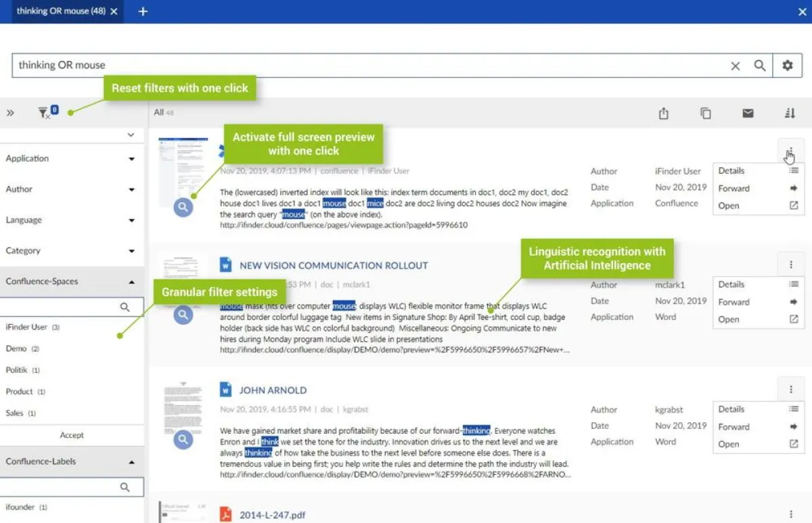Click the email icon in results toolbar
812x523 pixels.
point(747,113)
